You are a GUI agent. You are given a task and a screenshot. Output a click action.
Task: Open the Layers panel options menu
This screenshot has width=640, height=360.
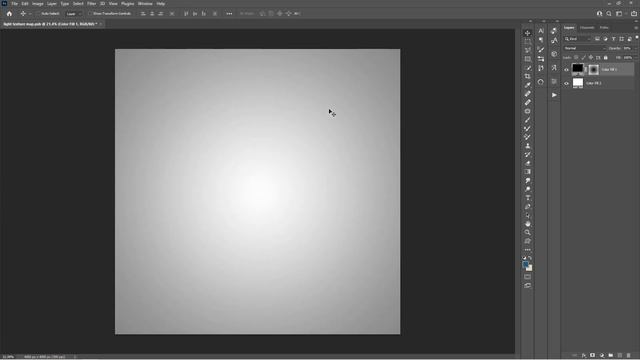(x=636, y=28)
